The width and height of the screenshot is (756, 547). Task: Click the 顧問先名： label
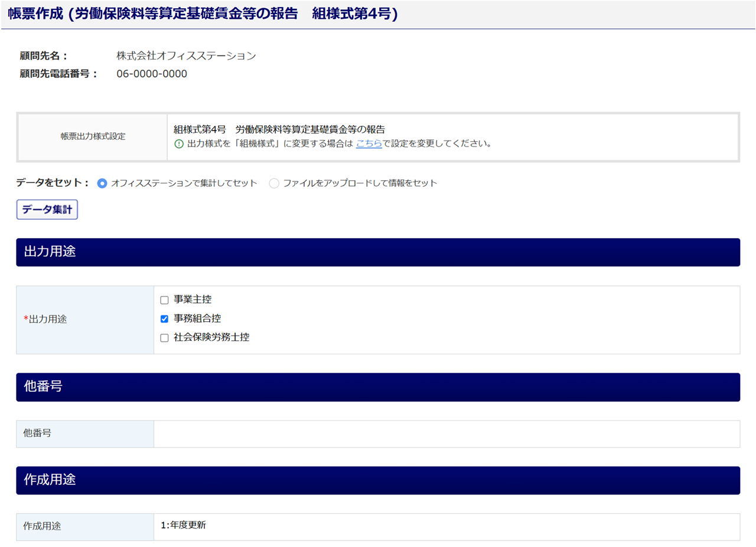[x=44, y=56]
